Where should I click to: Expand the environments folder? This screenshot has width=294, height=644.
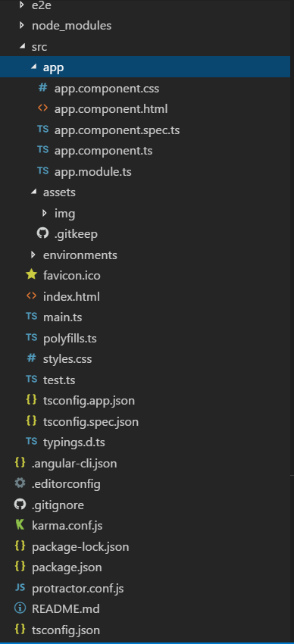33,255
